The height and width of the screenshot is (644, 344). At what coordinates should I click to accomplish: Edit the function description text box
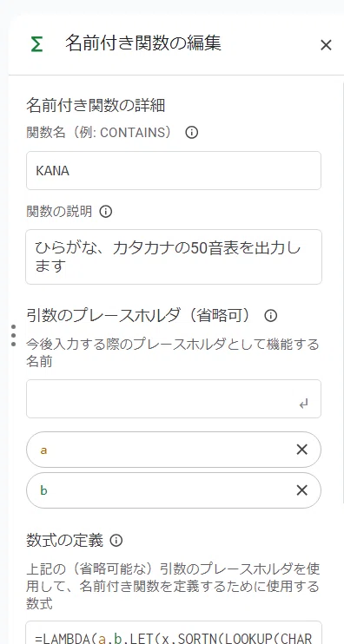click(174, 257)
